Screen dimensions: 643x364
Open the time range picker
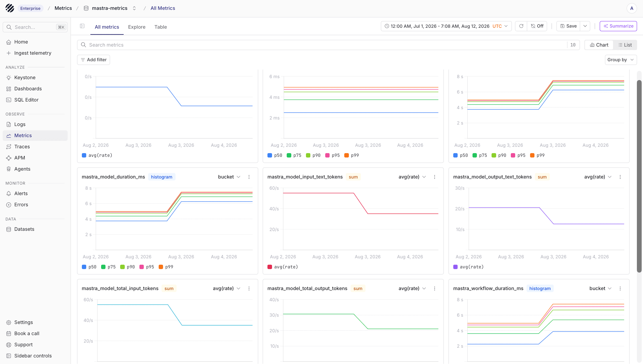446,26
